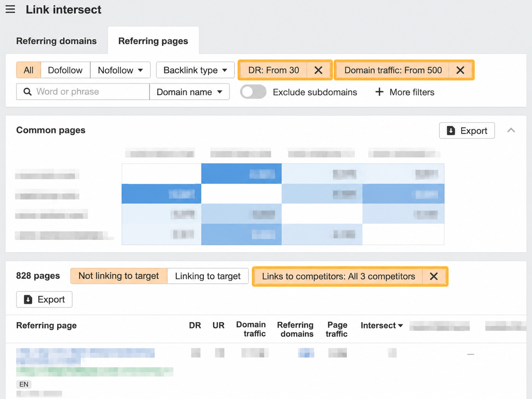The image size is (532, 399).
Task: Sort by Page traffic column
Action: 337,329
